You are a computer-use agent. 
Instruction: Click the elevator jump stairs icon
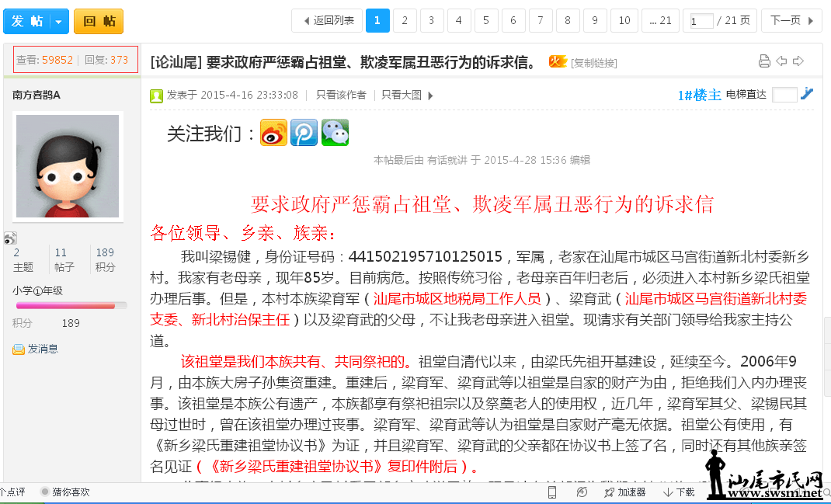pos(807,94)
